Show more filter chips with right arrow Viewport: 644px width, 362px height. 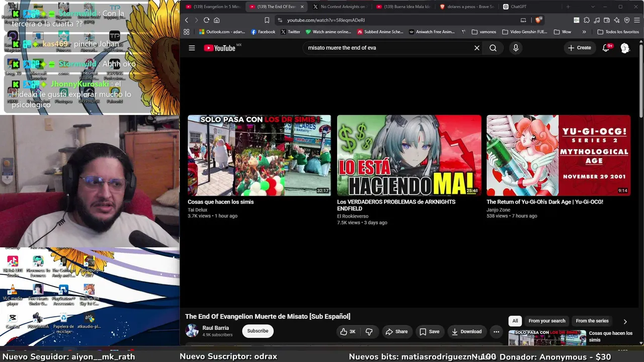[625, 321]
